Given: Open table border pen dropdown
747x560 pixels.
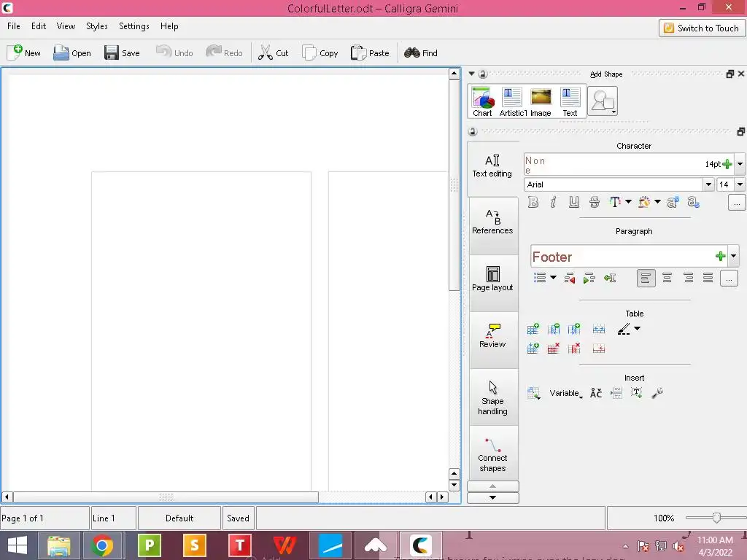Looking at the screenshot, I should [x=638, y=328].
